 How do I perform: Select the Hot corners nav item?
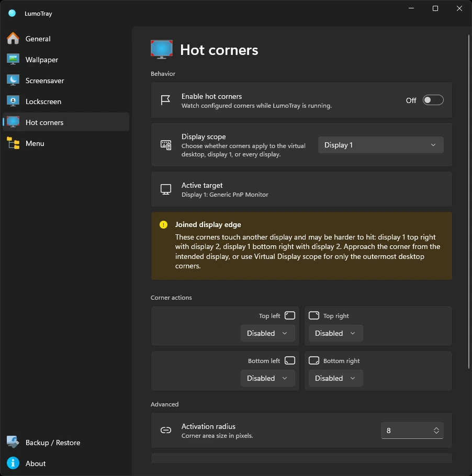tap(66, 122)
